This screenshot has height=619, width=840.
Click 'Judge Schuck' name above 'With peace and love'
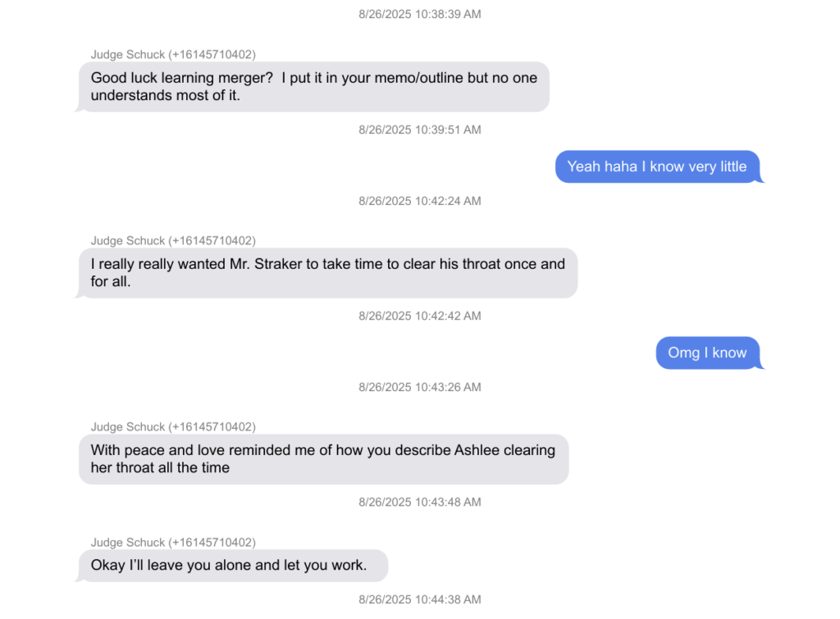point(128,427)
